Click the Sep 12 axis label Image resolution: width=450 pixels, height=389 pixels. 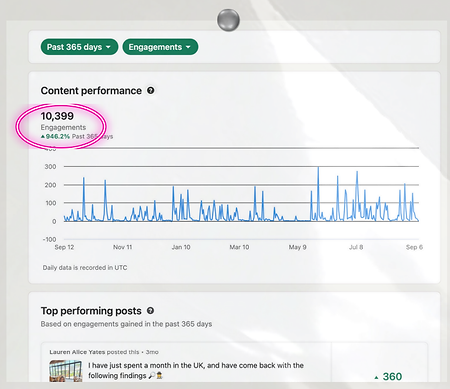click(64, 247)
